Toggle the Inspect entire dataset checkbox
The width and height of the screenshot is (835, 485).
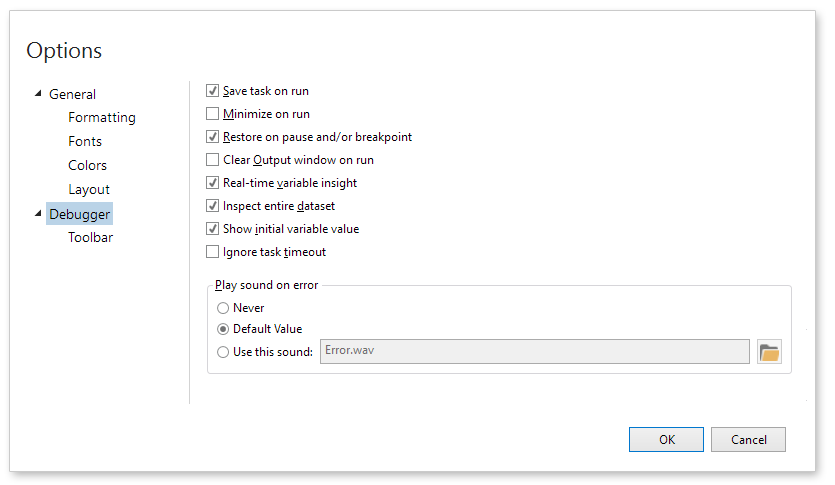coord(212,206)
